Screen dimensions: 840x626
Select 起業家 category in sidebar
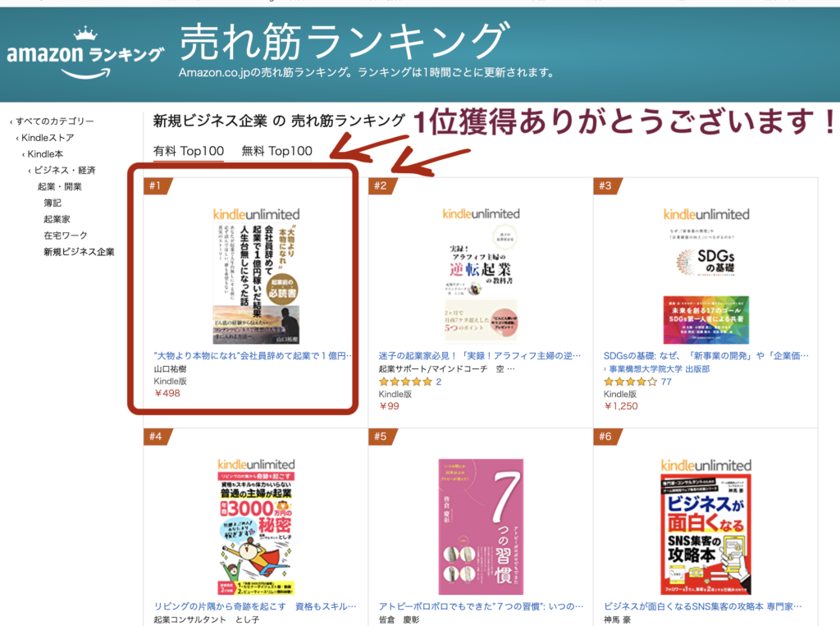(x=57, y=219)
